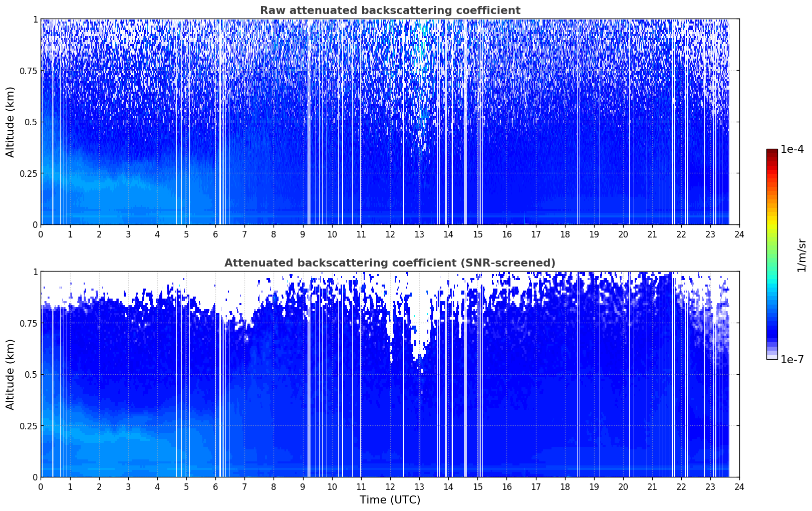Click the "1e-4" colorbar maximum label

pos(792,149)
